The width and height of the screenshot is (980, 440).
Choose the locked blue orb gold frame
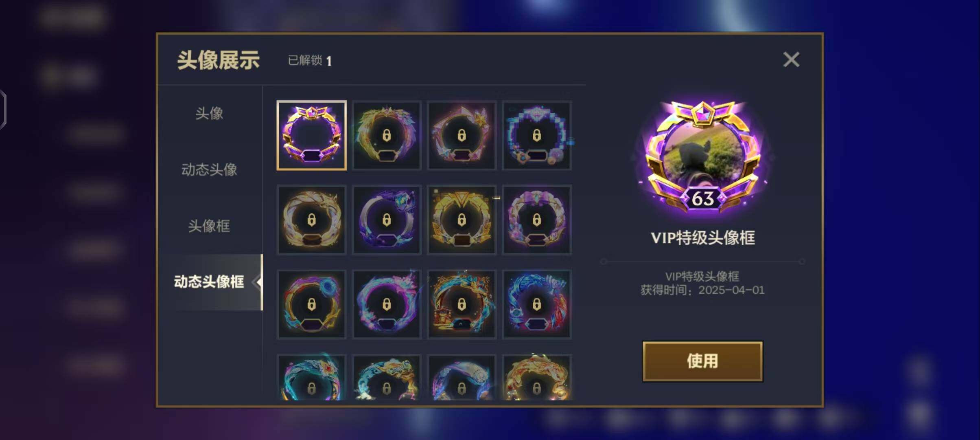tap(311, 304)
